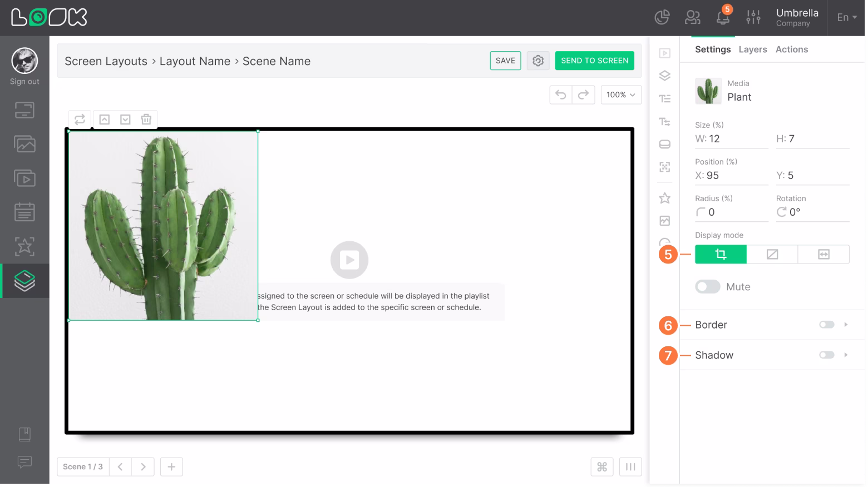Open the Playlists section in the sidebar
868x487 pixels.
[24, 178]
